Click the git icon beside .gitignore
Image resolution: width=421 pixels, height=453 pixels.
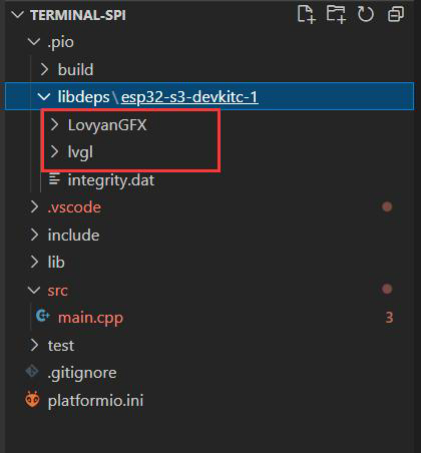point(32,372)
